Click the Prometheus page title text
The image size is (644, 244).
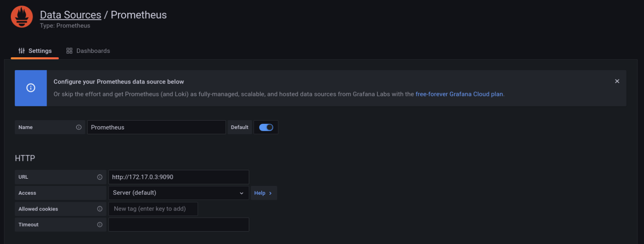pyautogui.click(x=139, y=15)
